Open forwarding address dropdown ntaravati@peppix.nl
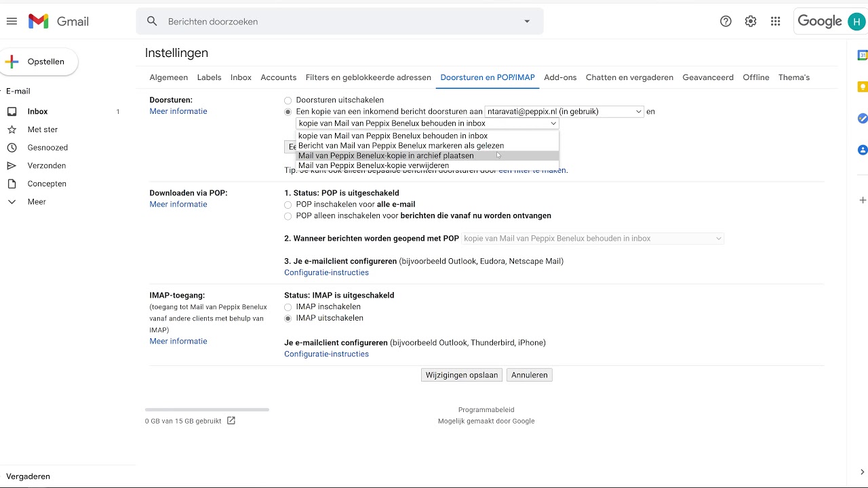The height and width of the screenshot is (488, 868). tap(564, 112)
